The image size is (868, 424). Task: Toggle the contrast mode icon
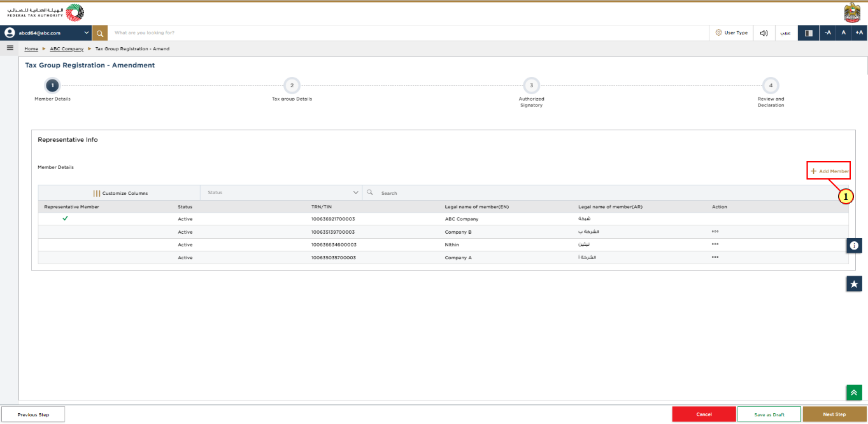click(809, 32)
